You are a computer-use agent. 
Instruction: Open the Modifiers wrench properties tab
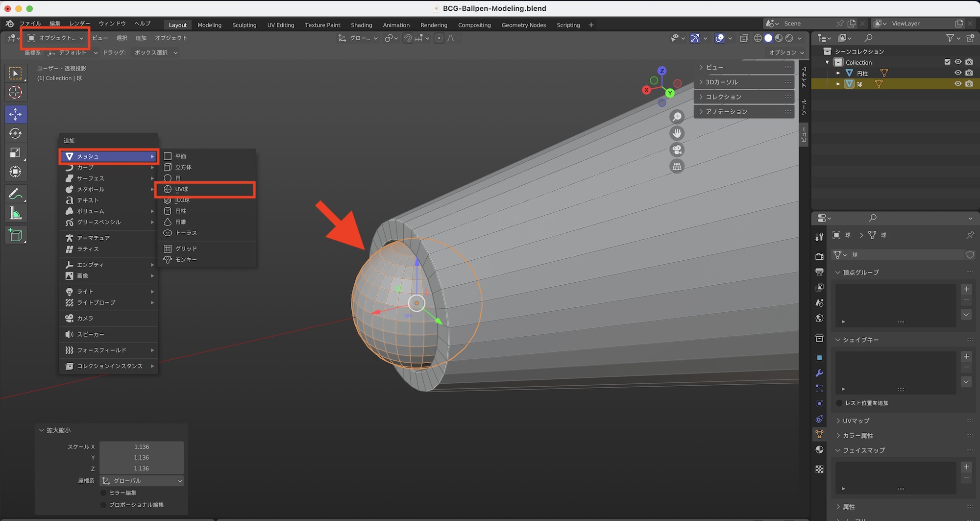point(819,373)
